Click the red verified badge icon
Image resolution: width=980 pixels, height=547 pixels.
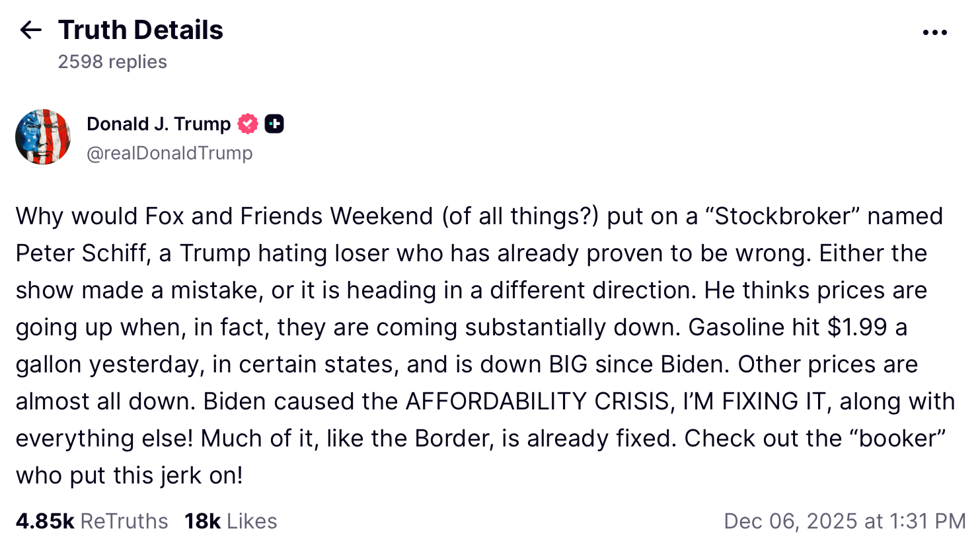pos(248,124)
